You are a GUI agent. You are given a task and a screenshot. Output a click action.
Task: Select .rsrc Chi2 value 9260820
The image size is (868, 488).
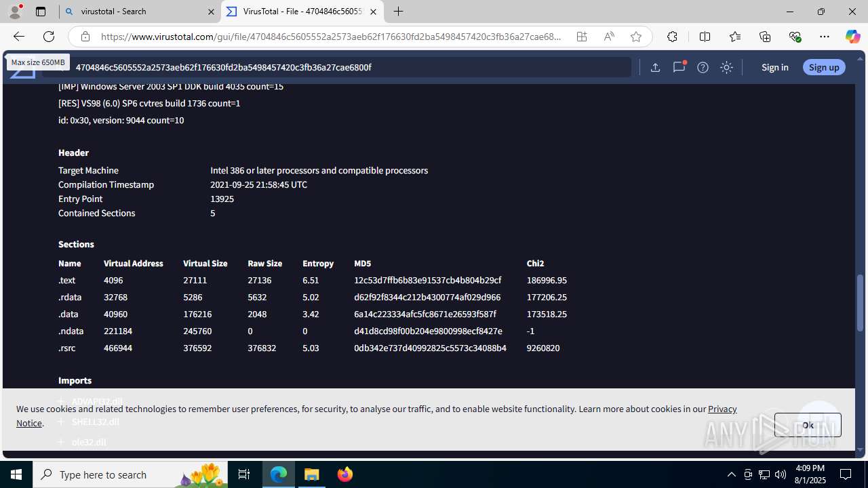point(543,348)
